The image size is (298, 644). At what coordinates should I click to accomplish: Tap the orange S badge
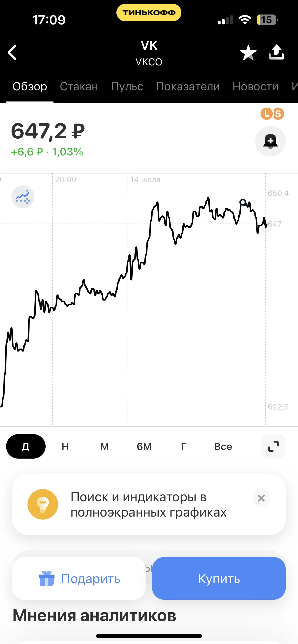(x=278, y=114)
